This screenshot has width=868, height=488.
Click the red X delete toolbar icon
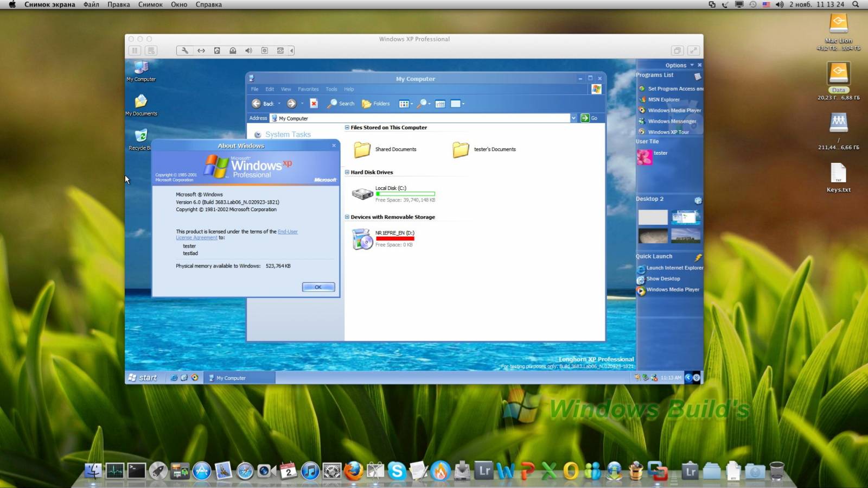[314, 104]
